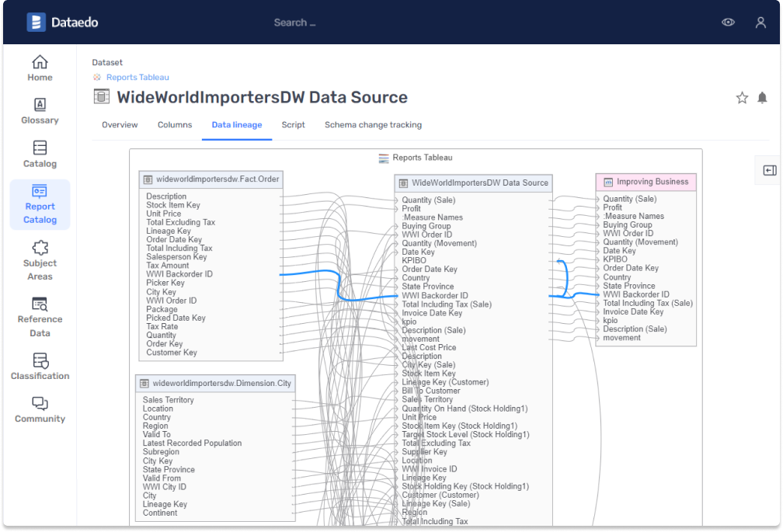The height and width of the screenshot is (532, 783).
Task: Go to the Catalog section
Action: [40, 154]
